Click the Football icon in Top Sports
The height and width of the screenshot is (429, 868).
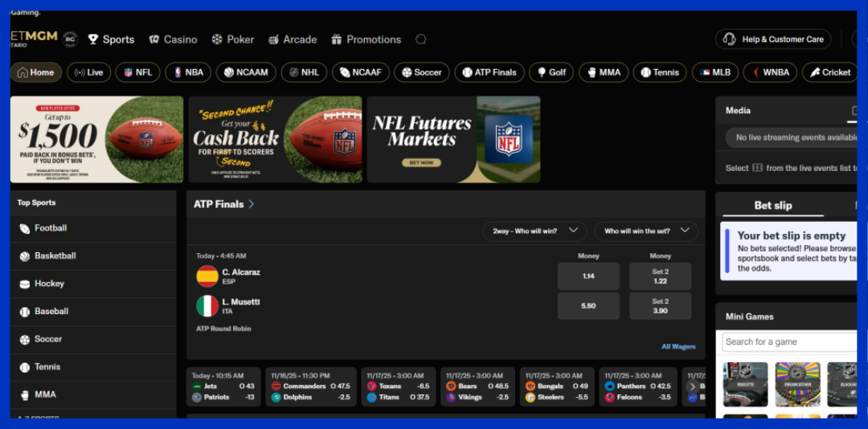[x=24, y=229]
